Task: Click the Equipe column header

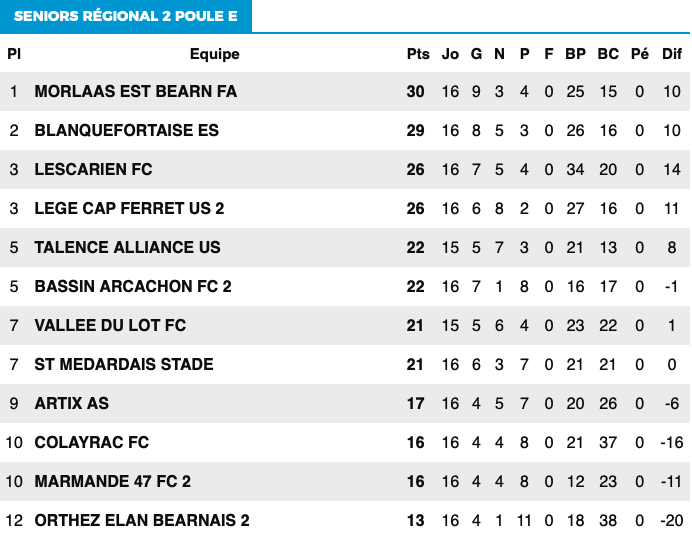Action: coord(215,54)
